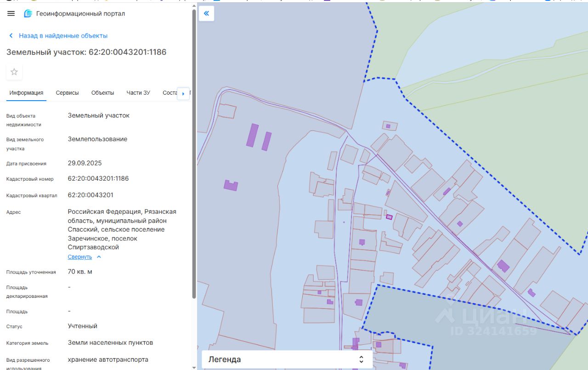Click the land category 'Земли населенных пунктов'

pos(110,342)
